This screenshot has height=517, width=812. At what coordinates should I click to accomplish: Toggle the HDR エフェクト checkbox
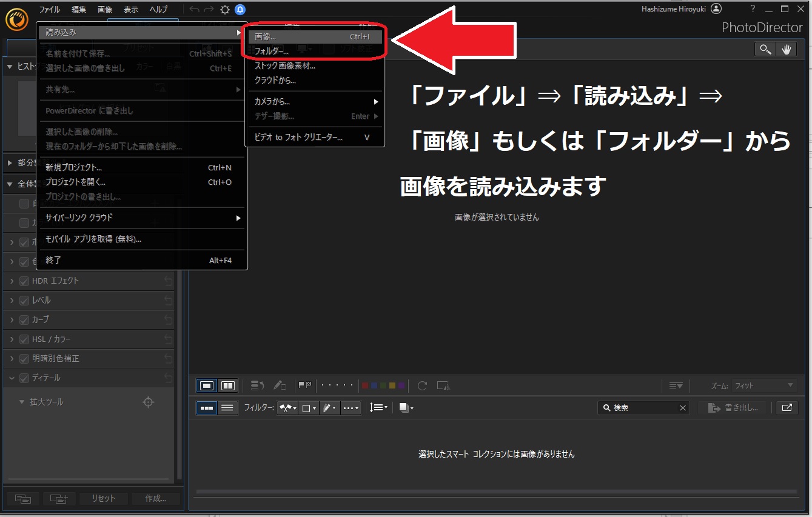(x=24, y=281)
